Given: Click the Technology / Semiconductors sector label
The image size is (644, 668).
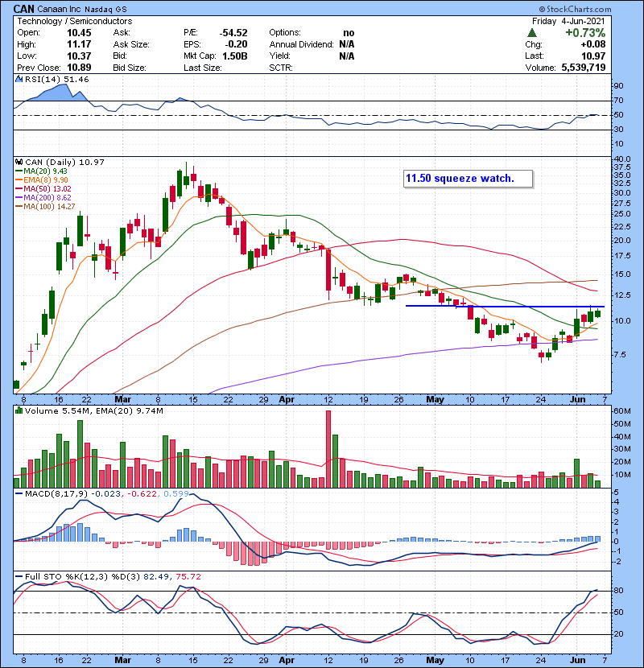Looking at the screenshot, I should (x=75, y=21).
